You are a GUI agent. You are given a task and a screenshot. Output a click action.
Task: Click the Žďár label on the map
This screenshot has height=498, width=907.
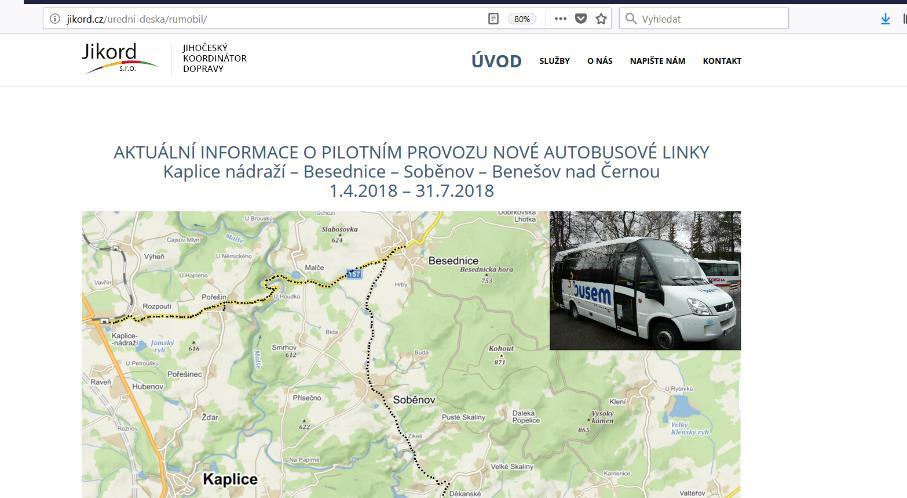(210, 416)
